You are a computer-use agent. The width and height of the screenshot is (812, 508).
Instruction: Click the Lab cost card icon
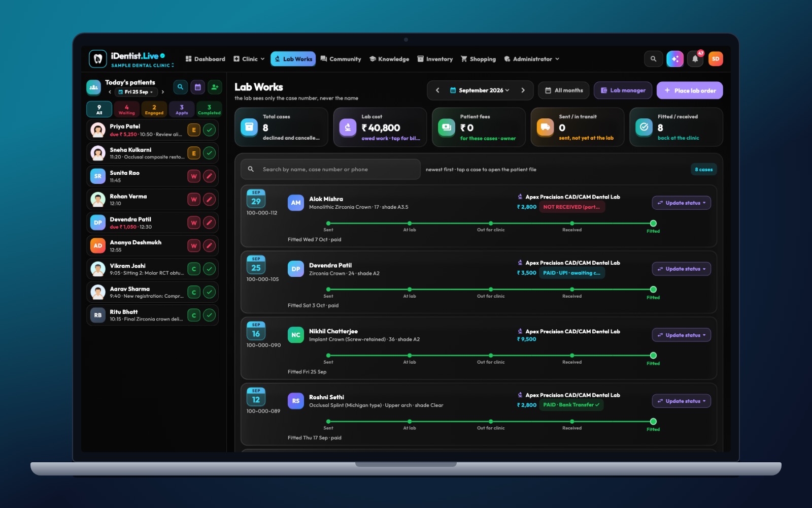coord(348,127)
